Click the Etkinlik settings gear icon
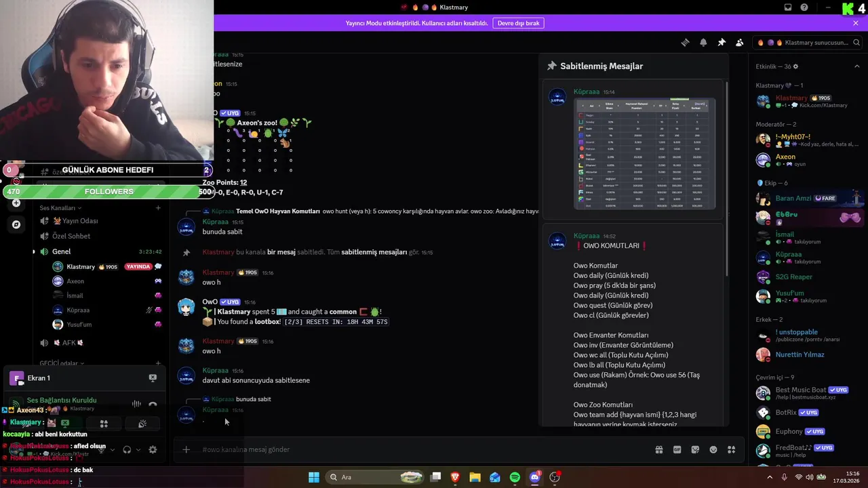The image size is (868, 488). 795,66
